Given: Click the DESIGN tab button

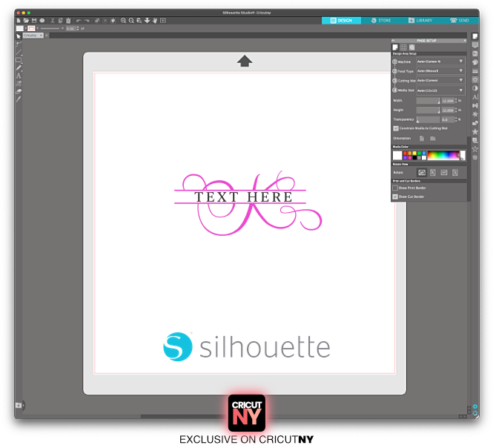Looking at the screenshot, I should pos(341,20).
